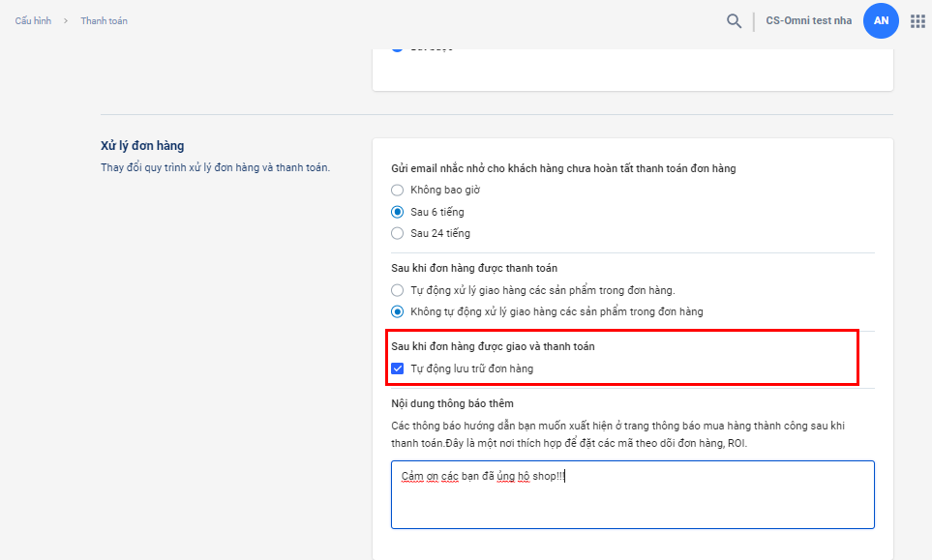This screenshot has width=932, height=560.
Task: Enable 'Tự động xử lý giao hàng' option
Action: pyautogui.click(x=398, y=290)
